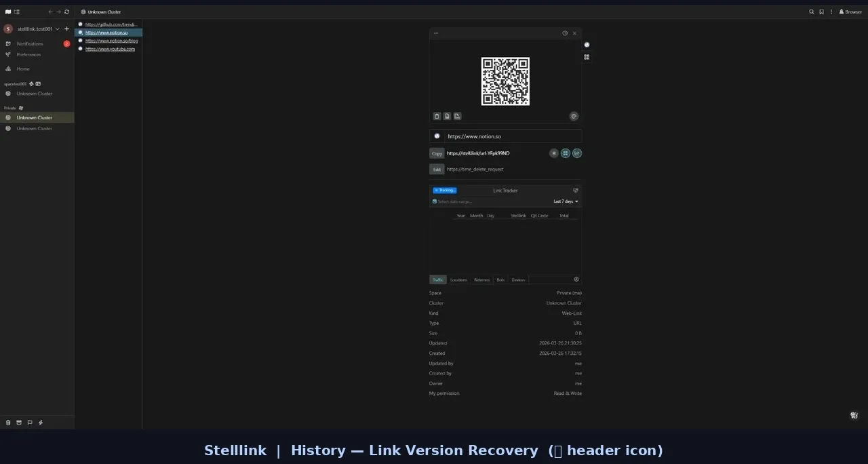Open Preferences in the sidebar
The width and height of the screenshot is (868, 464).
pos(28,54)
